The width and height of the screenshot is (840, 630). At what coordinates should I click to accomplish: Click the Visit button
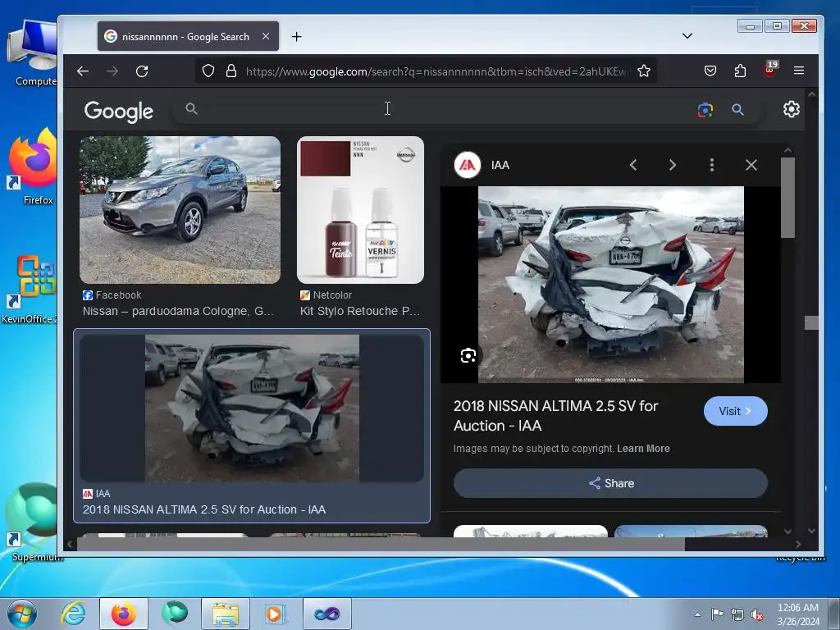coord(736,412)
